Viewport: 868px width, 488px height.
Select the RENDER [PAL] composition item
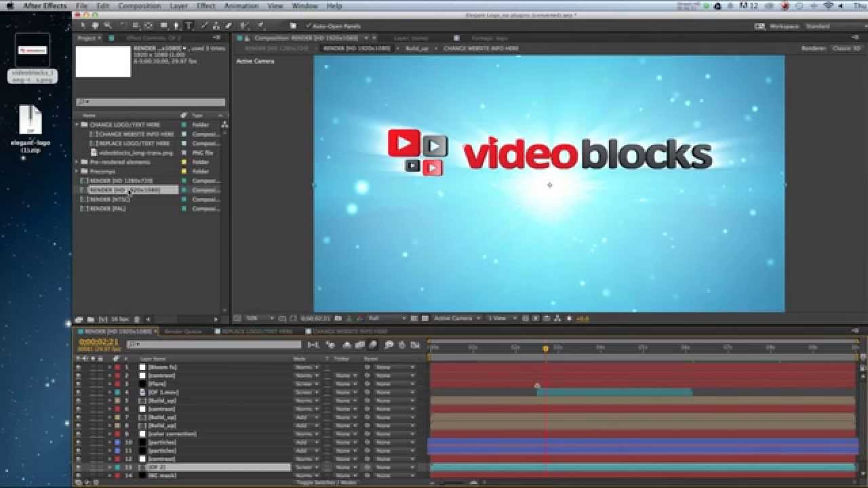point(108,209)
